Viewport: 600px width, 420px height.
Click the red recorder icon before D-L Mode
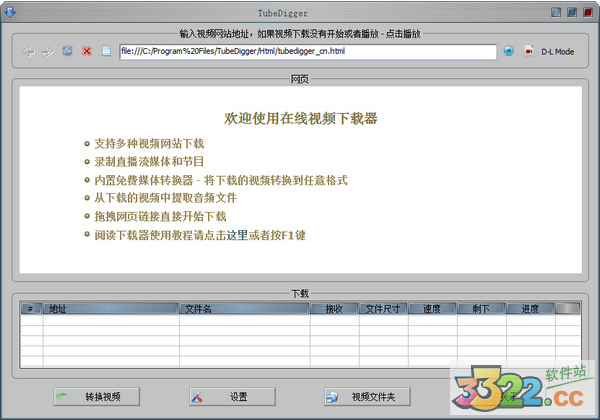(529, 51)
